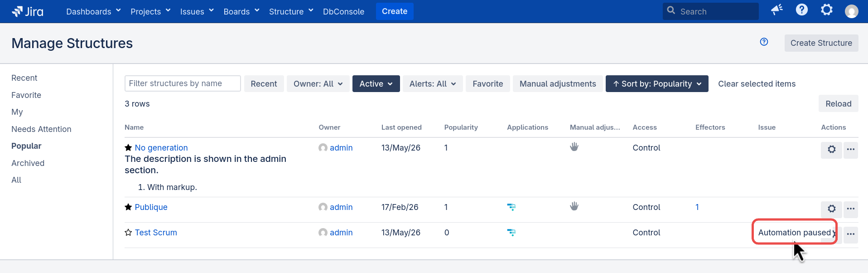This screenshot has height=273, width=868.
Task: Open the Test Scrum structure link
Action: pyautogui.click(x=156, y=233)
